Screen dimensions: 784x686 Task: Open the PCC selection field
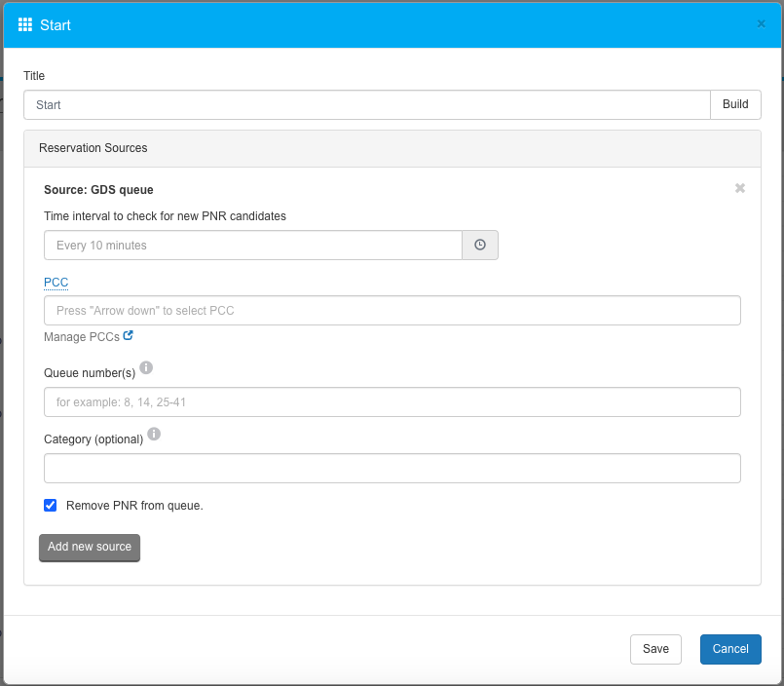[392, 311]
